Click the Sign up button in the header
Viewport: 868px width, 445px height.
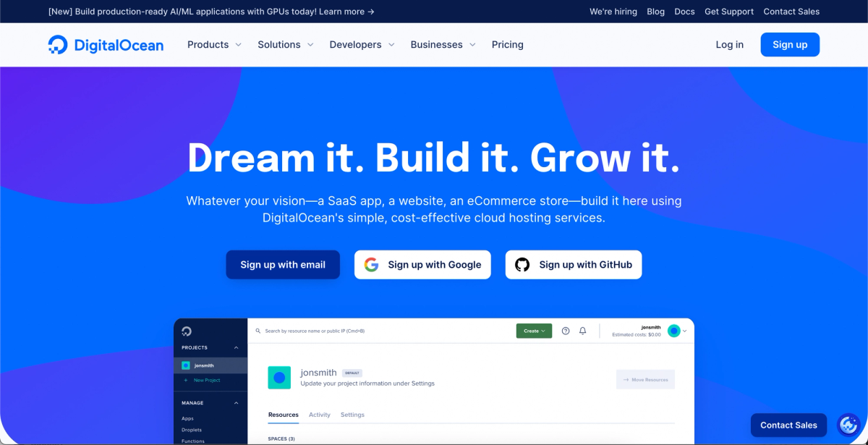790,45
